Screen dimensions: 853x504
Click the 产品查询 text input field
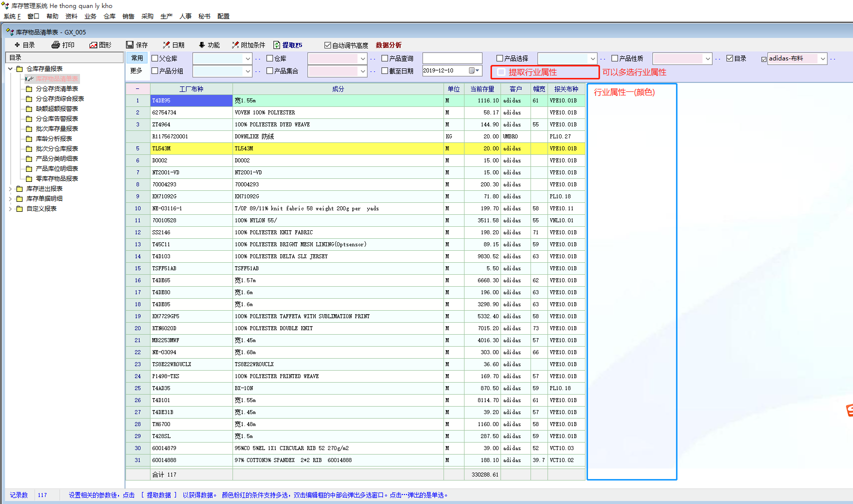(452, 58)
